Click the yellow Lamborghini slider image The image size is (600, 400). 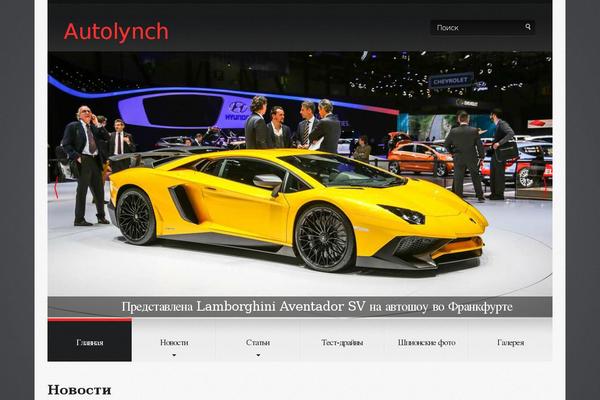(300, 174)
